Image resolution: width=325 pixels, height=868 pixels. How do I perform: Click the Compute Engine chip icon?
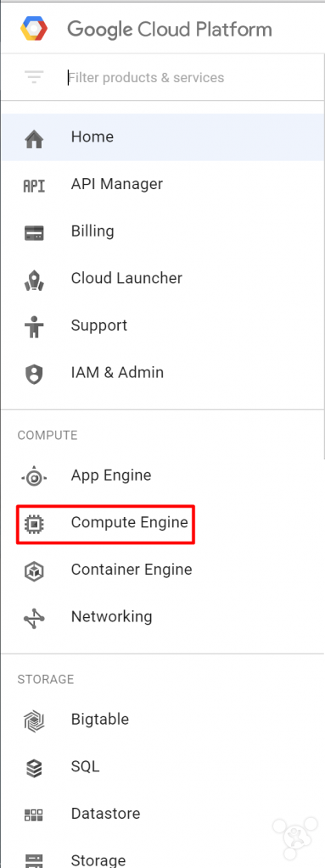pyautogui.click(x=34, y=523)
